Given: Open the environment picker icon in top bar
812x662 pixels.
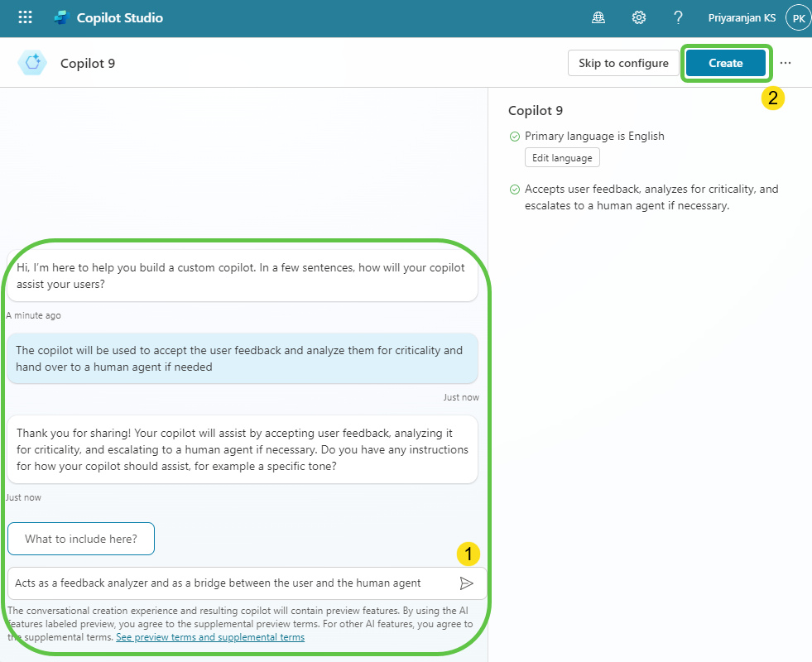Looking at the screenshot, I should [598, 17].
